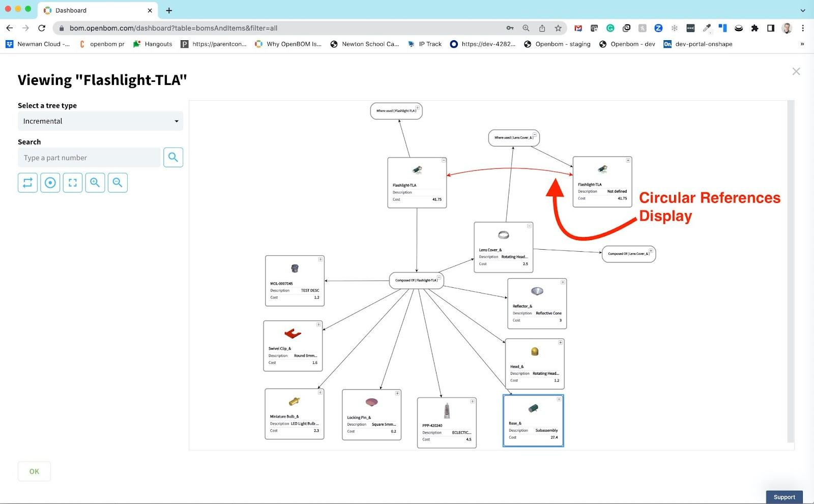The width and height of the screenshot is (814, 504).
Task: Click the browser zoom magnifier in address bar
Action: coord(526,28)
